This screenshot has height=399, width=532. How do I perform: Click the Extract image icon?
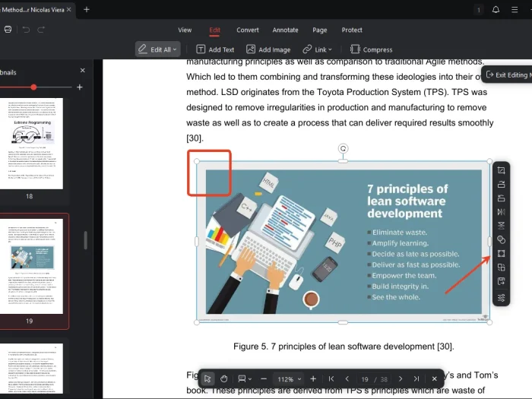point(502,282)
